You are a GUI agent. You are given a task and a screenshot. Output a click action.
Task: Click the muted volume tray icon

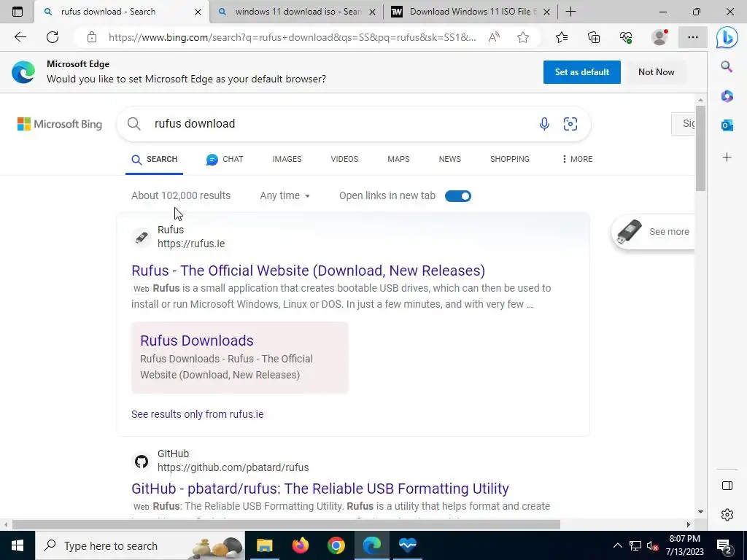[x=652, y=545]
